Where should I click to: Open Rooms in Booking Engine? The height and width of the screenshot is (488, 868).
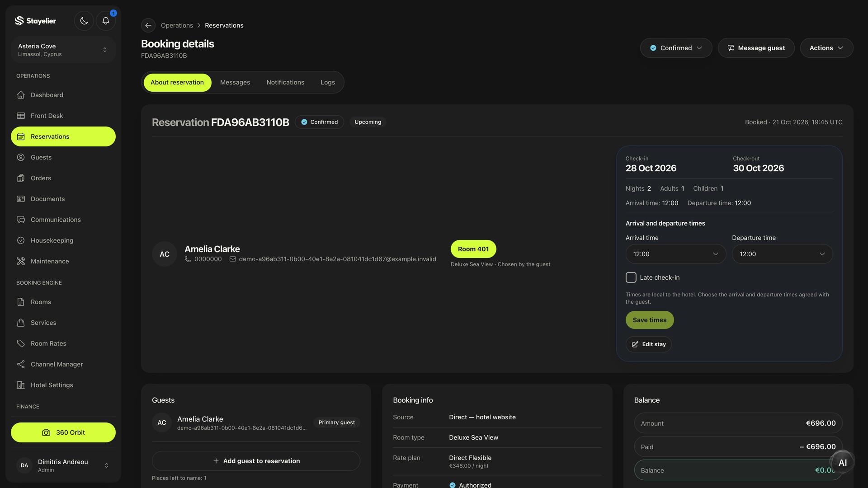(63, 302)
